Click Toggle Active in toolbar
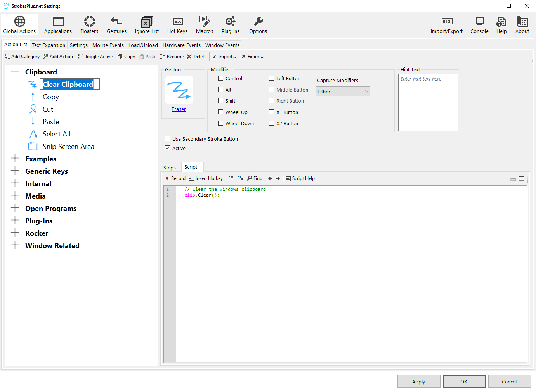The height and width of the screenshot is (392, 536). click(x=95, y=57)
